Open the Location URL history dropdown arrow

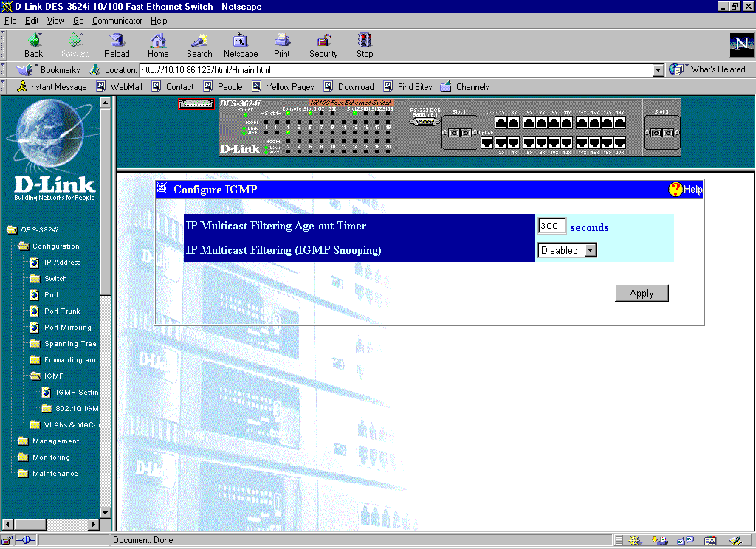click(x=659, y=70)
